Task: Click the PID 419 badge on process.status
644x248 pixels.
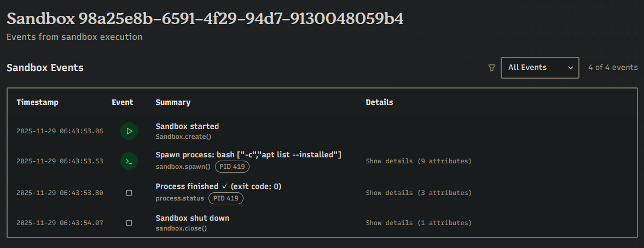Action: 225,198
